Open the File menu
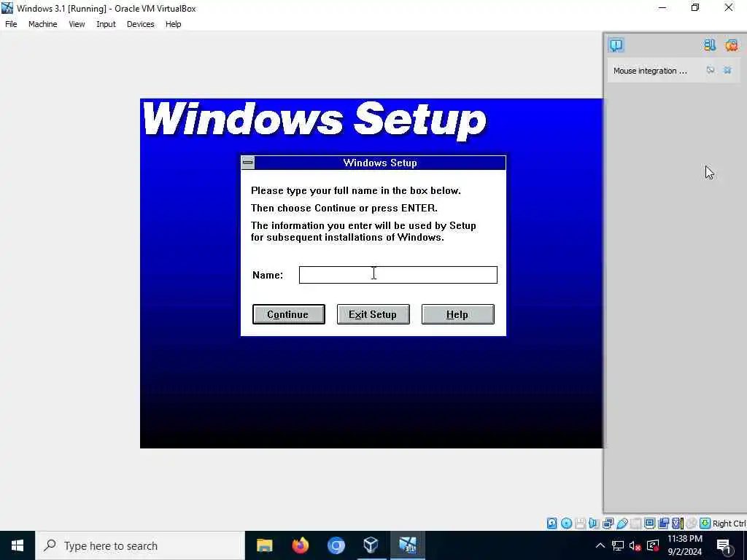This screenshot has height=560, width=747. click(11, 24)
